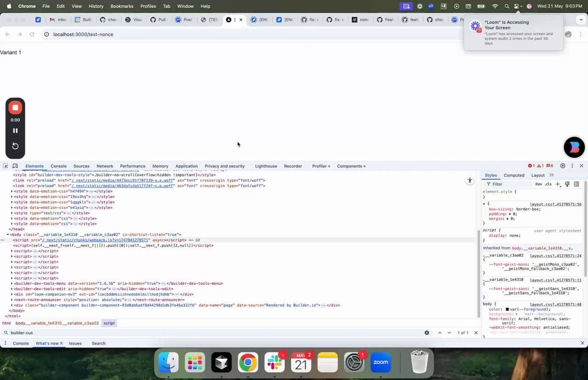This screenshot has height=380, width=588.
Task: Reload the localhost page
Action: pyautogui.click(x=32, y=34)
